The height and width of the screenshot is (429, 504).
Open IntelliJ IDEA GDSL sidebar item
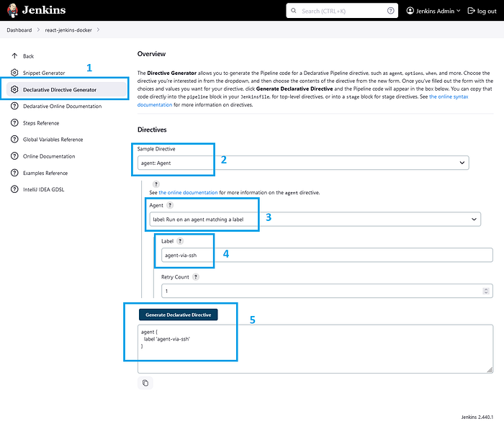[x=44, y=189]
